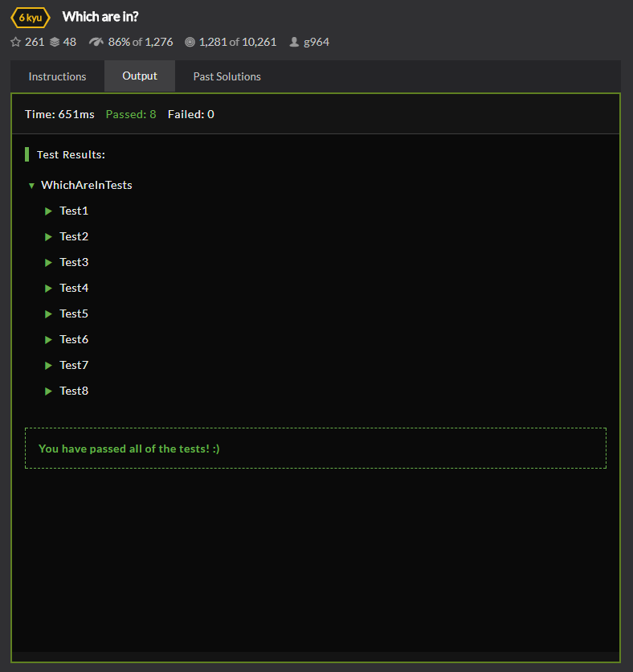
Task: Expand the Test7 result
Action: (x=48, y=366)
